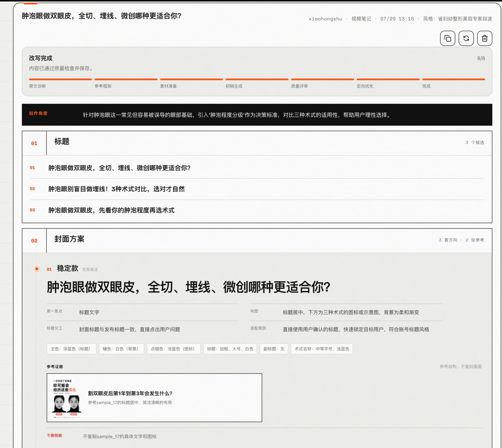Click the 风格:省妇幼整形美容专家段波 label

click(x=457, y=19)
